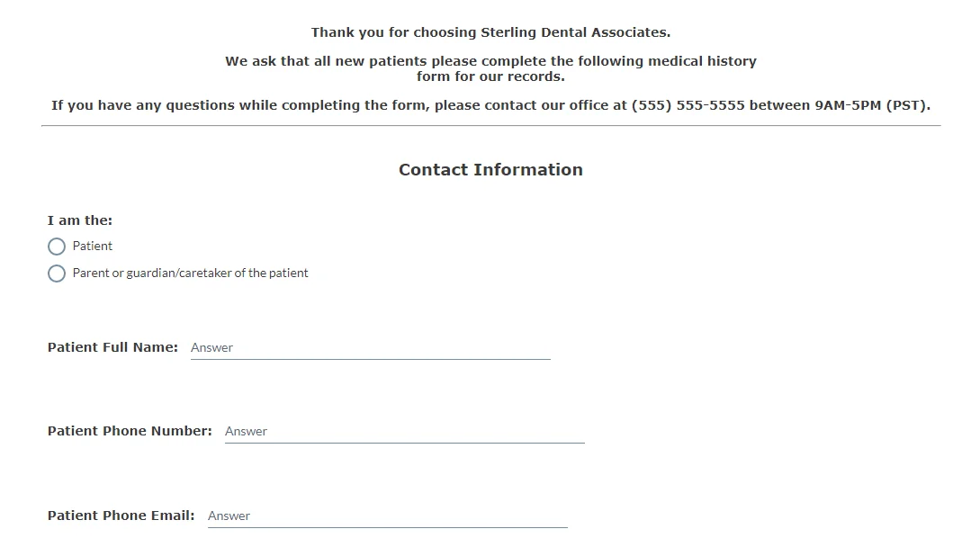Click the medical history form introduction text

click(490, 68)
